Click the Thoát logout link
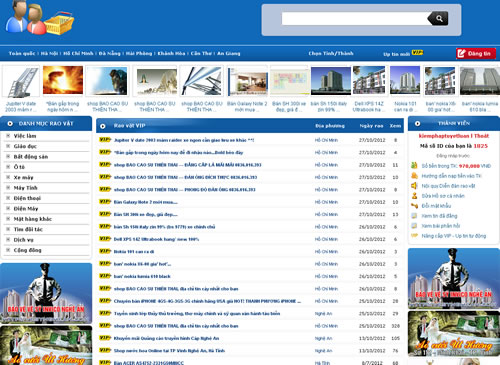 (x=482, y=136)
